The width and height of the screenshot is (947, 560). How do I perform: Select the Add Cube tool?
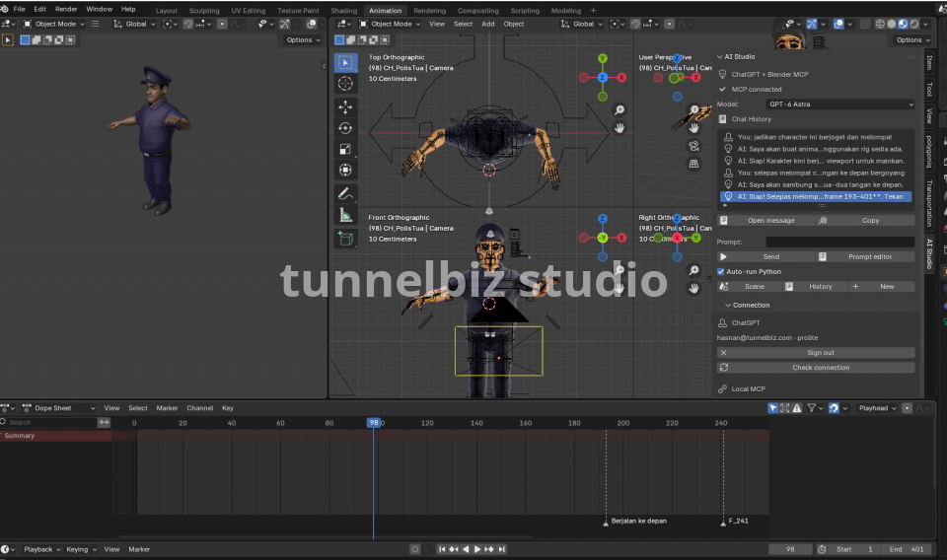tap(345, 239)
